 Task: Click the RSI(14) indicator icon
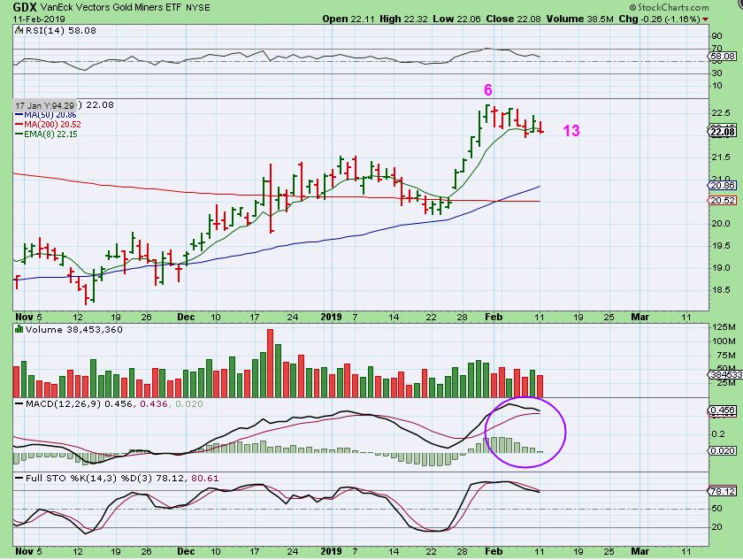coord(19,30)
